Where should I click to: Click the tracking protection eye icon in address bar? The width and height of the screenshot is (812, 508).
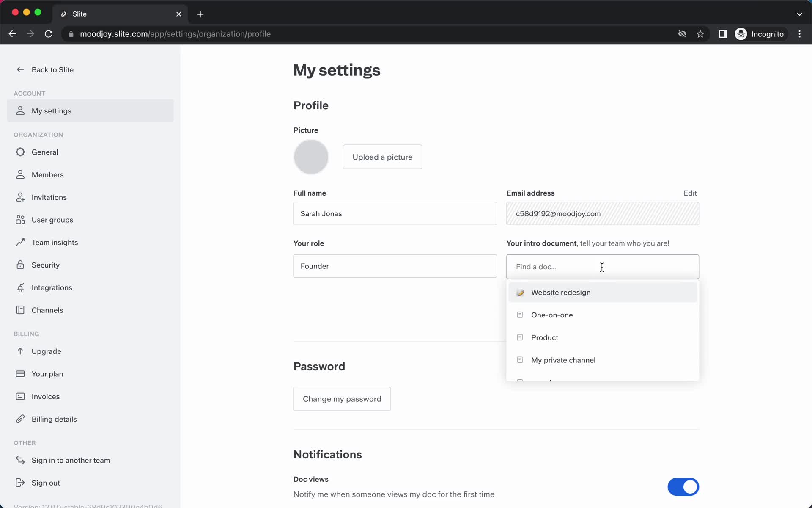[x=682, y=34]
